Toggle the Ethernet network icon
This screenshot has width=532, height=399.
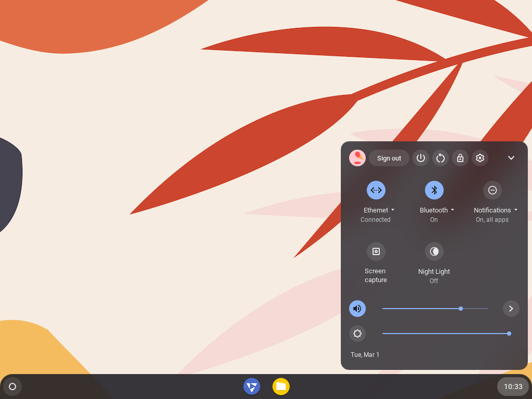click(376, 190)
